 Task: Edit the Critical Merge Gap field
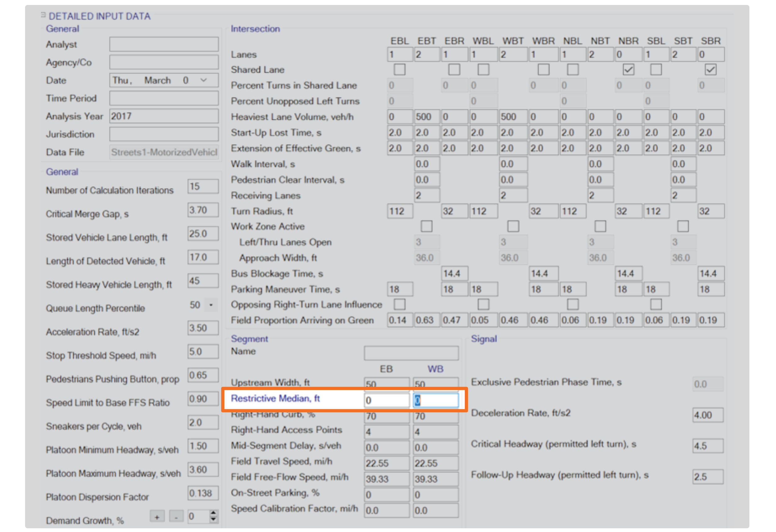[203, 210]
